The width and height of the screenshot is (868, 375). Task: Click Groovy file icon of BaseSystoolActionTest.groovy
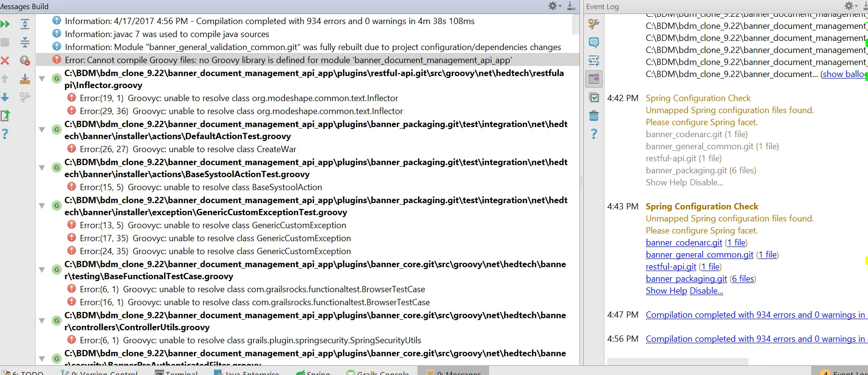pyautogui.click(x=57, y=168)
